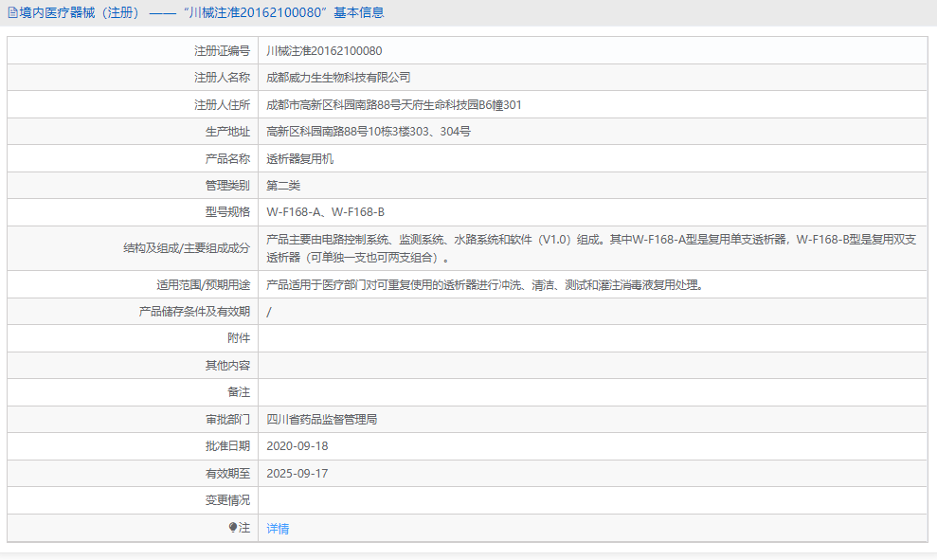Select the 附件 label
Screen dimensions: 937x560
239,337
